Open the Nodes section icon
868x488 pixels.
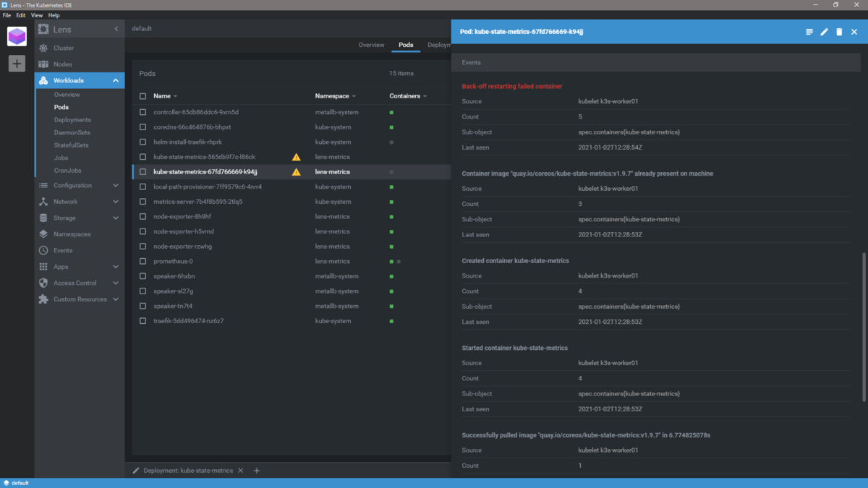pos(43,64)
